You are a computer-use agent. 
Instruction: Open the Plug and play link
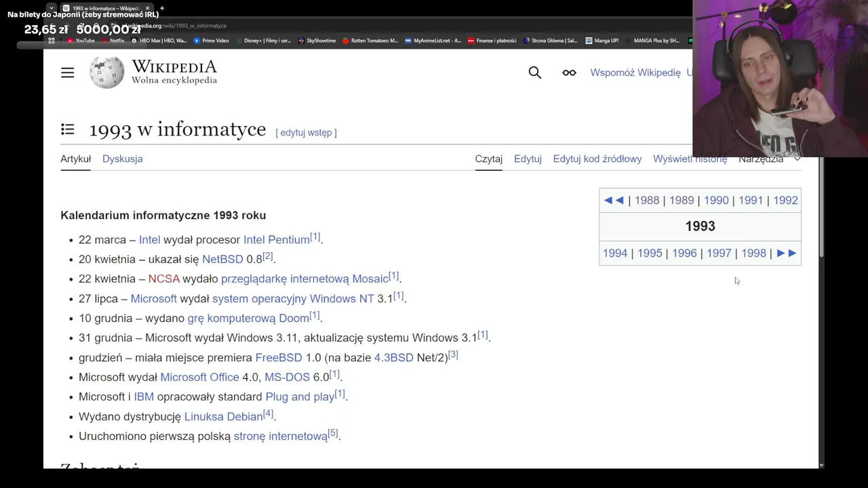pos(300,396)
